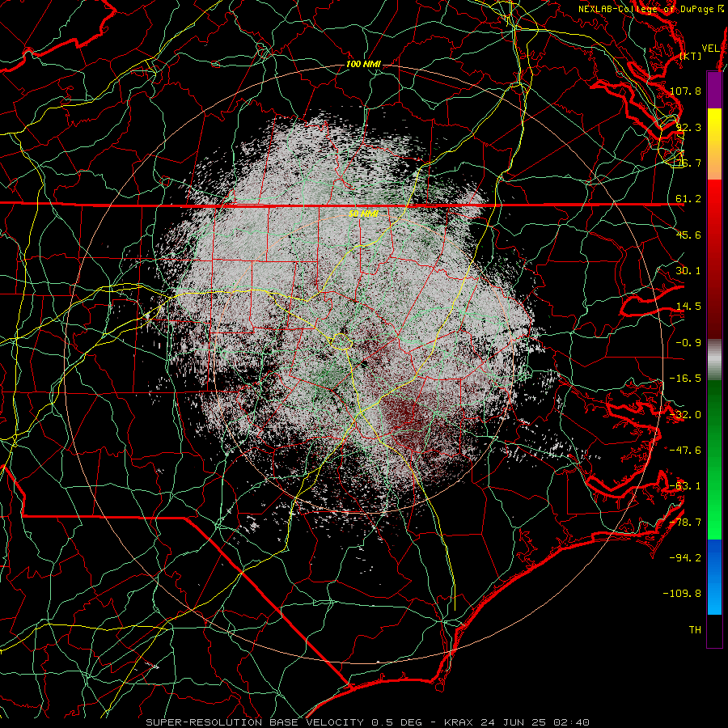Click the VEL legend heading
Image resolution: width=728 pixels, height=728 pixels.
pos(711,49)
